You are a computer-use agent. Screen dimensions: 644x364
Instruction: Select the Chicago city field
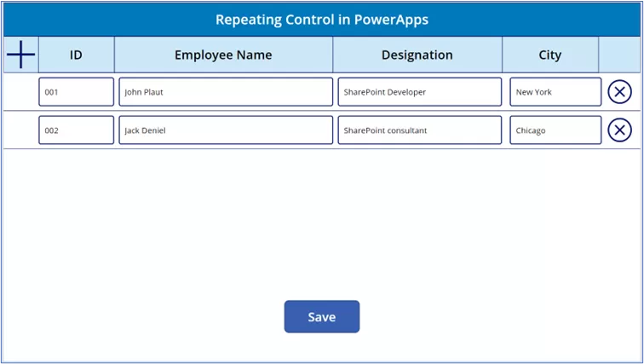pos(555,130)
